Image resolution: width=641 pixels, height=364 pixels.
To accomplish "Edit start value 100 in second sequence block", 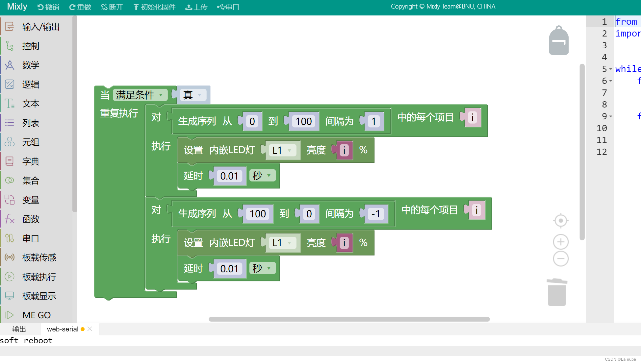I will (x=258, y=214).
